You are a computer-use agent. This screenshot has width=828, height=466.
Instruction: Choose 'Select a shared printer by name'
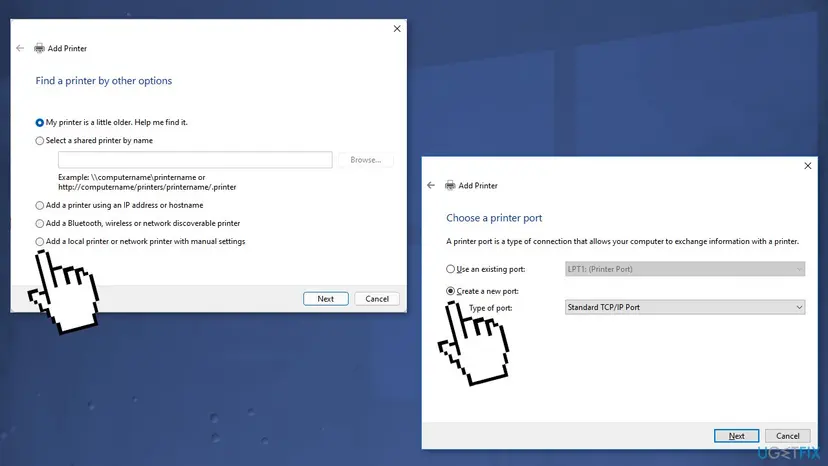[x=40, y=141]
